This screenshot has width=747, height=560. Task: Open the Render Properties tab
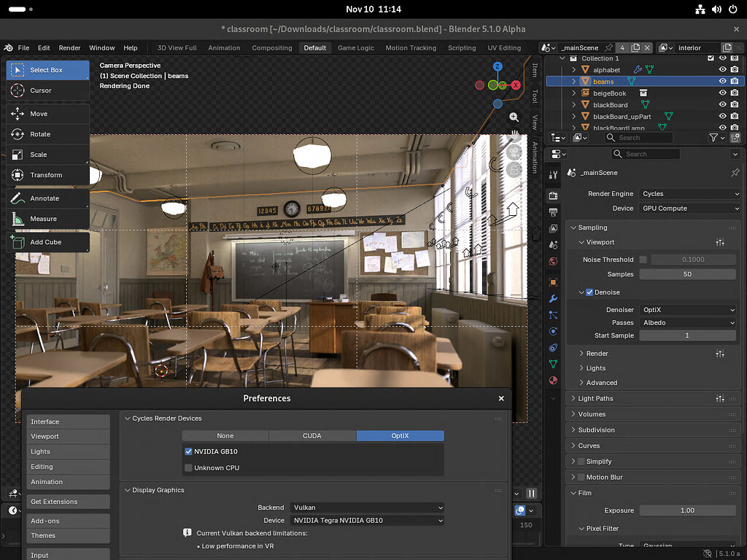[552, 196]
